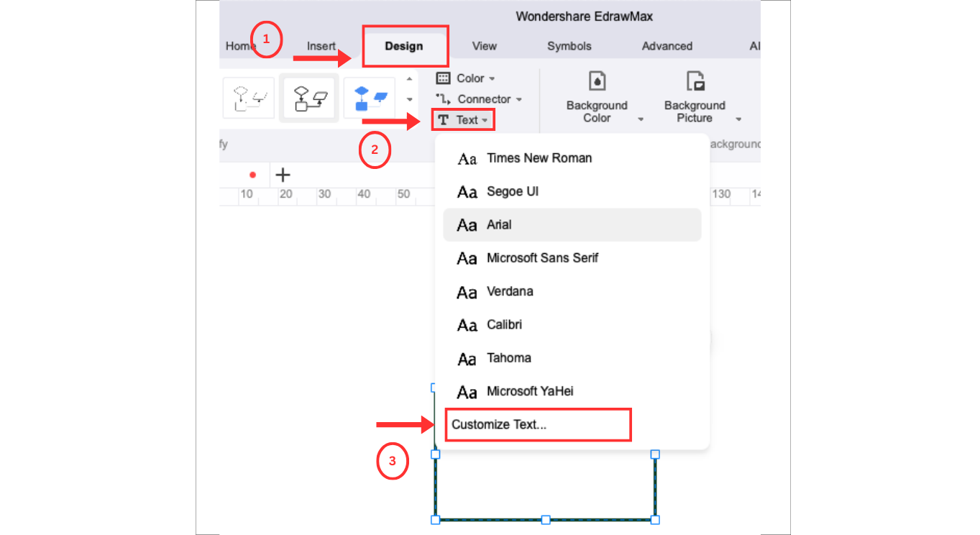Add a new page with plus icon
Viewport: 980px width, 535px height.
click(283, 175)
